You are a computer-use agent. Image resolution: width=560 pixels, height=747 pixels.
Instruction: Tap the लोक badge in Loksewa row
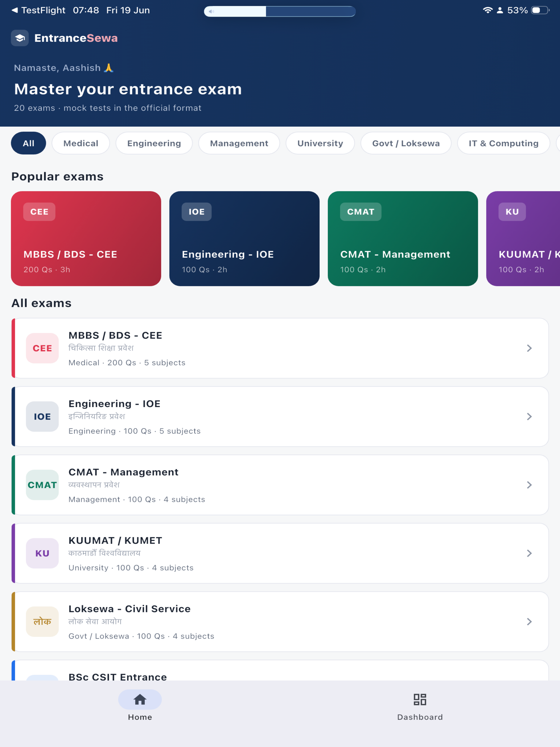(42, 622)
